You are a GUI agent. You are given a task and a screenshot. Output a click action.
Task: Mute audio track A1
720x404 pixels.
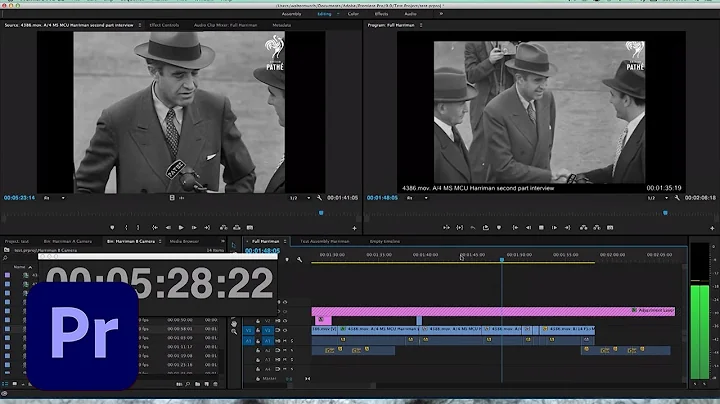(285, 341)
